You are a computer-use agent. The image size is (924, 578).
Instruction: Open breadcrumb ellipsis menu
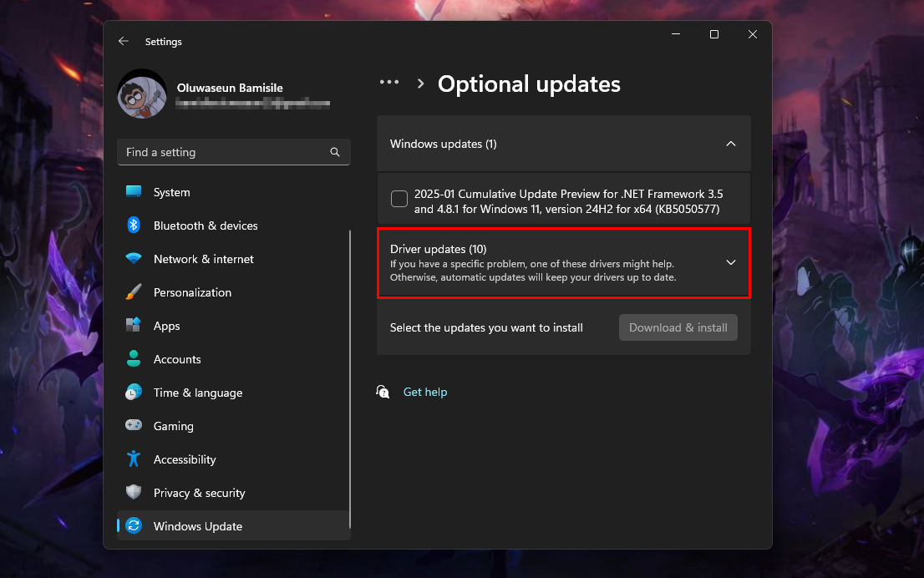click(x=389, y=83)
